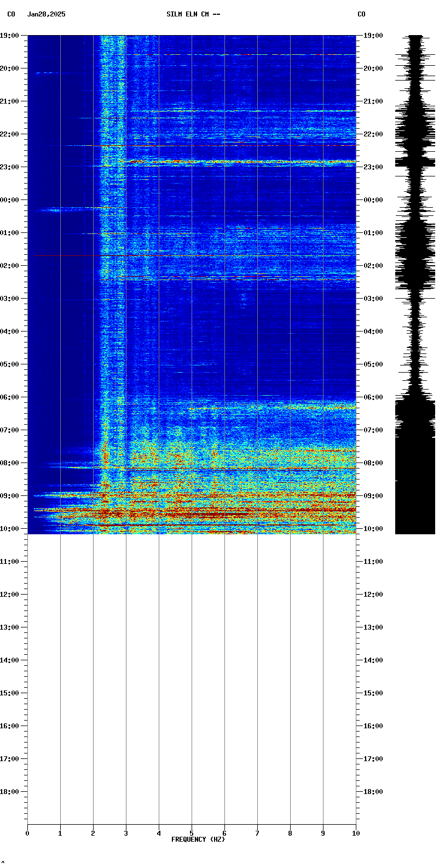The height and width of the screenshot is (868, 439).
Task: Click the Jan28,2025 date label
Action: (46, 14)
